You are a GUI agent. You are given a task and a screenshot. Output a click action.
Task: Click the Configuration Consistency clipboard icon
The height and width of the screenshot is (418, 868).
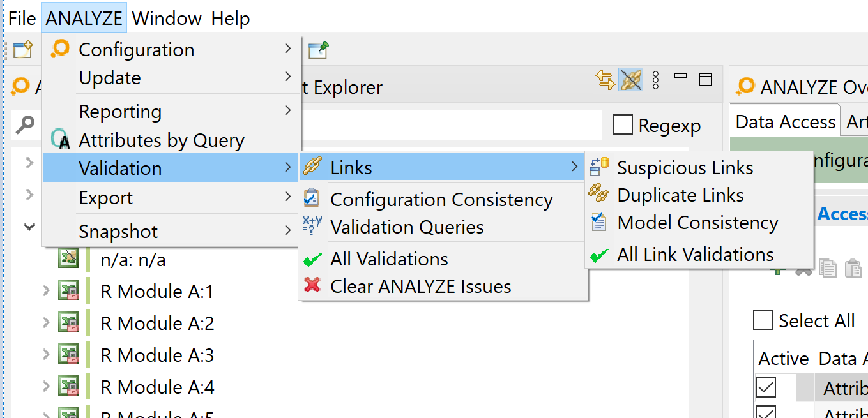tap(312, 198)
